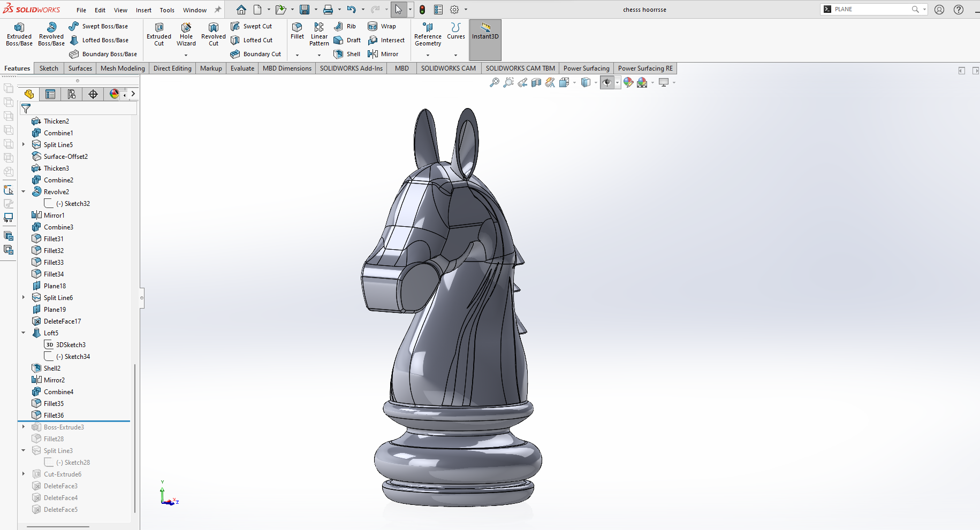The width and height of the screenshot is (980, 530).
Task: Open the ConfigurationManager tab icon
Action: tap(72, 94)
